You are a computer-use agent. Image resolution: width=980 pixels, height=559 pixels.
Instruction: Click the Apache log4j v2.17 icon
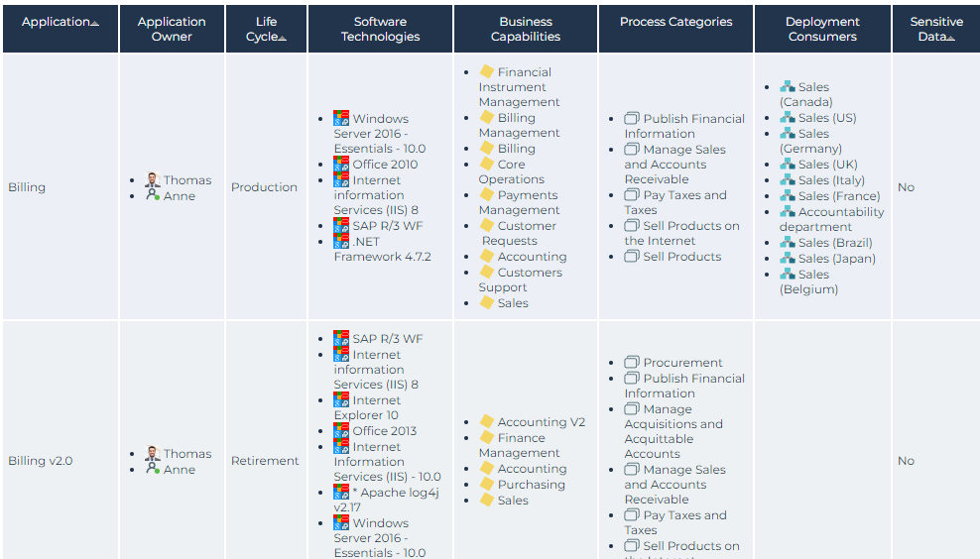coord(341,492)
